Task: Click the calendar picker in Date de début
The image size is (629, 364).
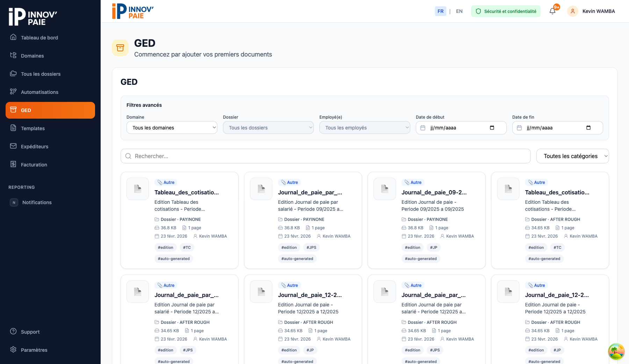Action: (492, 128)
